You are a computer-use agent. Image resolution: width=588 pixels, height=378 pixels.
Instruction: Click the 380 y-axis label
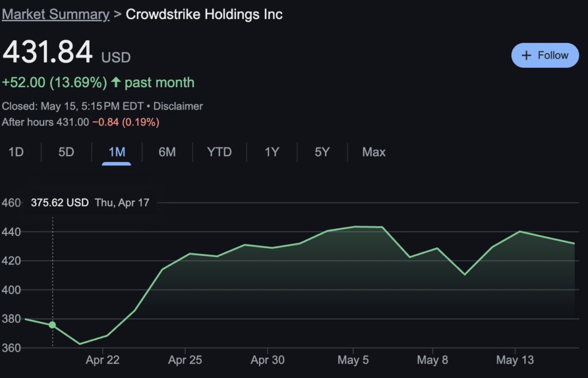tap(11, 319)
